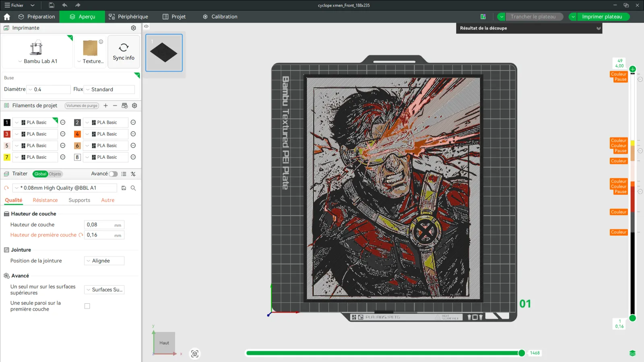Viewport: 644px width, 362px height.
Task: Open the Position de la jointure dropdown
Action: pos(104,261)
